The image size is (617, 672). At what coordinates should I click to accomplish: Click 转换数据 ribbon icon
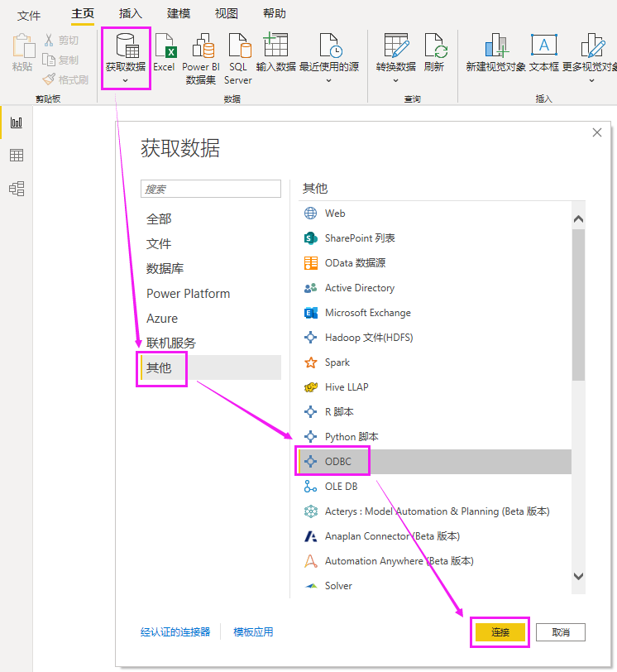(396, 46)
